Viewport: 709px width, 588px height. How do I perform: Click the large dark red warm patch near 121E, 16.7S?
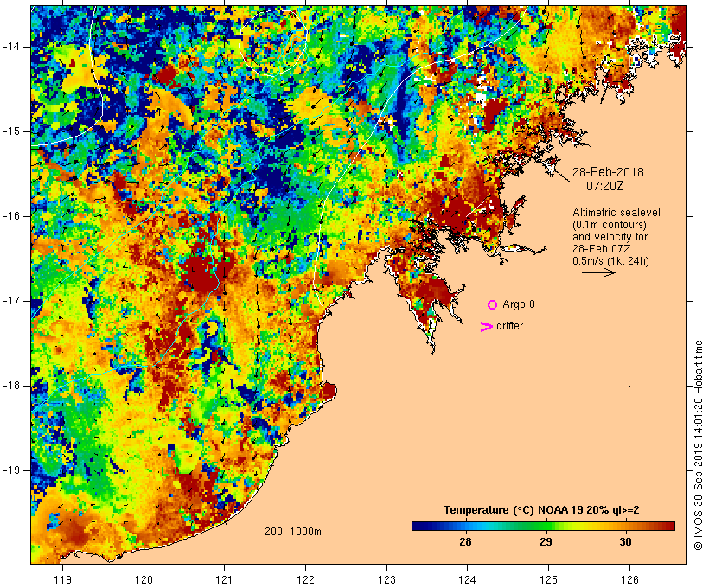tap(201, 274)
